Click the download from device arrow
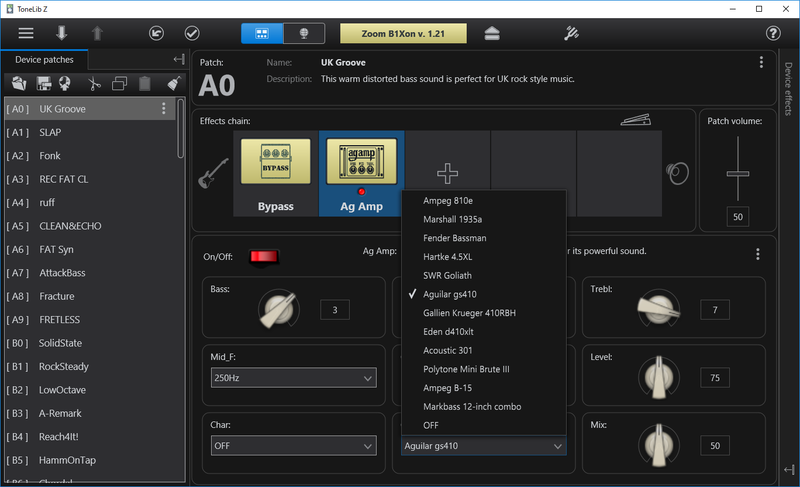 [x=62, y=34]
